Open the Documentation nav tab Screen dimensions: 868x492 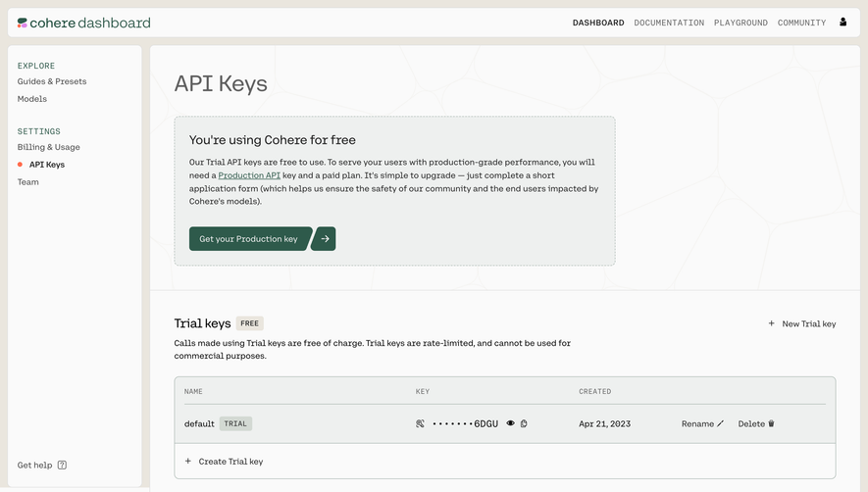point(669,23)
